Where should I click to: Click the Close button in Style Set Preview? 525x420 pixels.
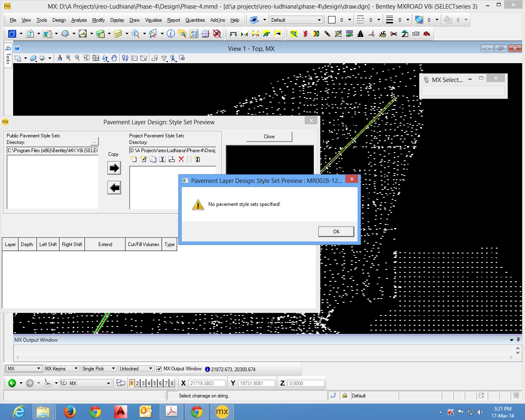(269, 137)
